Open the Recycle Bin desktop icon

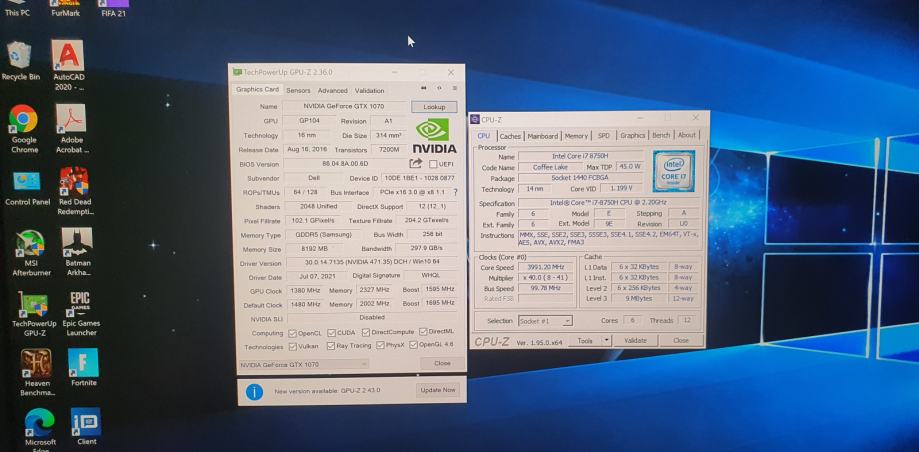21,61
